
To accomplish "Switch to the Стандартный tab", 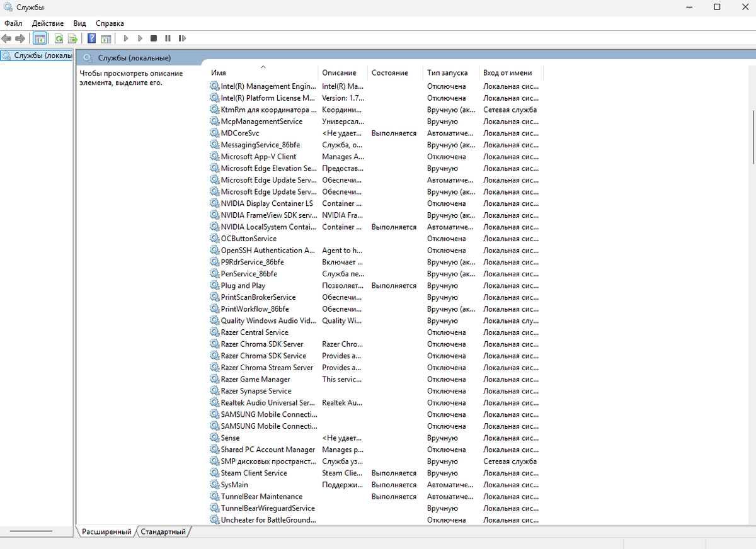I will [x=163, y=532].
